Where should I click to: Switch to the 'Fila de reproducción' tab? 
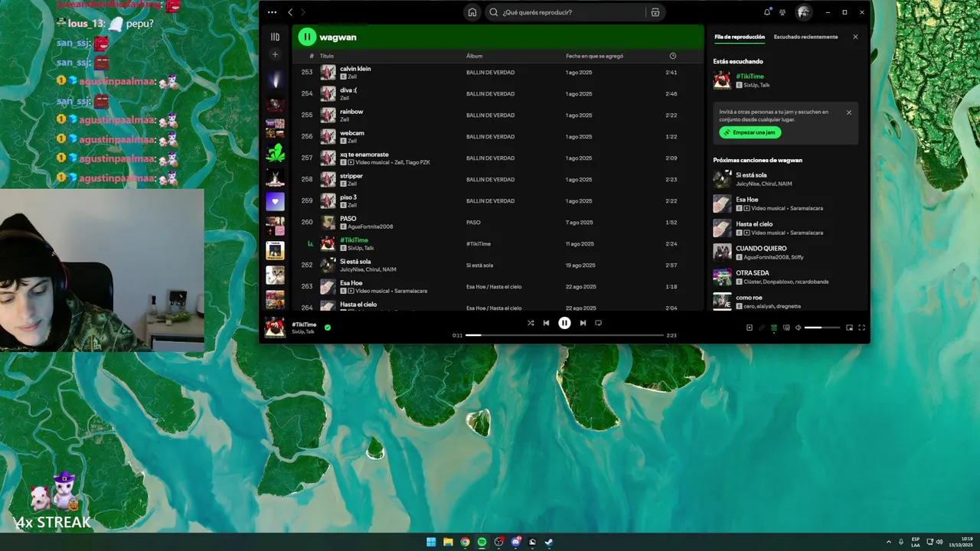click(739, 37)
